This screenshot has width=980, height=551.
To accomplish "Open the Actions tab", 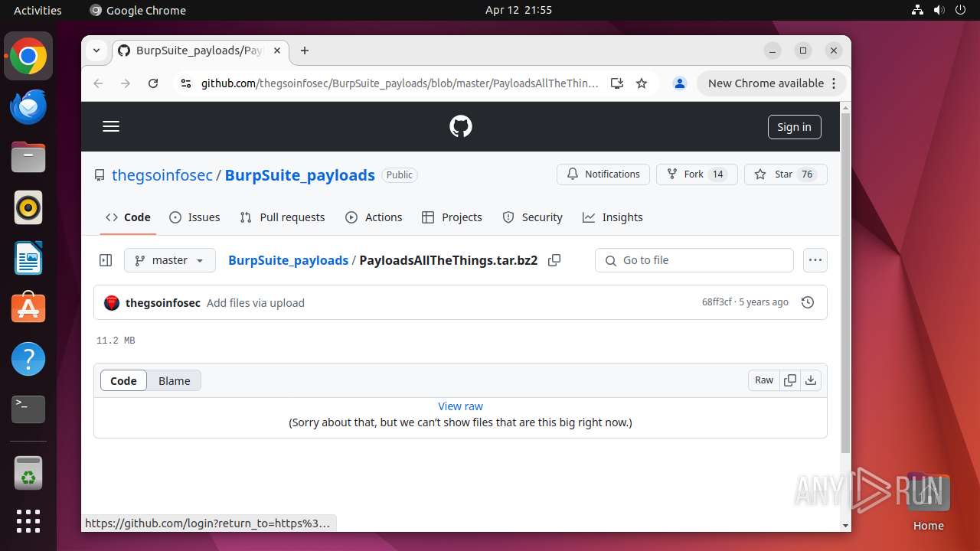I will (374, 217).
